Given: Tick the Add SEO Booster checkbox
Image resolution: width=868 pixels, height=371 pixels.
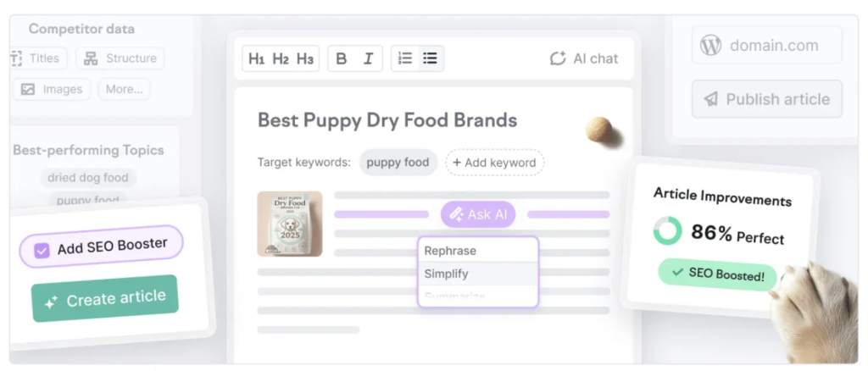Looking at the screenshot, I should coord(42,251).
